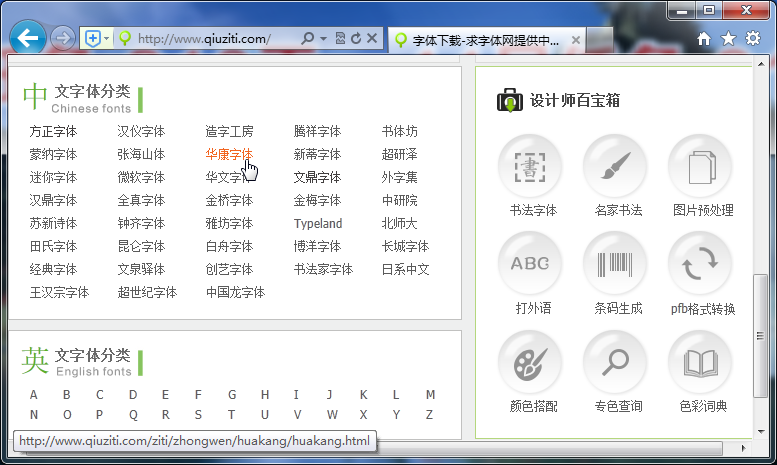777x465 pixels.
Task: Open the pfb格式转换 convert arrows icon
Action: 700,264
